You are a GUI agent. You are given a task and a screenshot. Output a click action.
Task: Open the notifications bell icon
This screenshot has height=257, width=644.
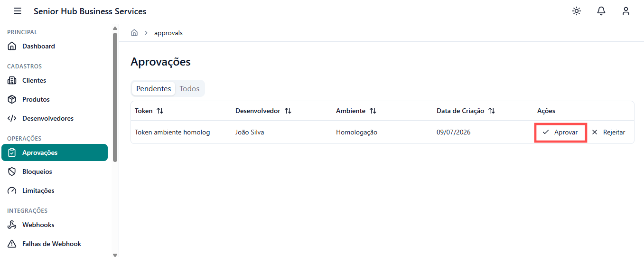(x=601, y=11)
